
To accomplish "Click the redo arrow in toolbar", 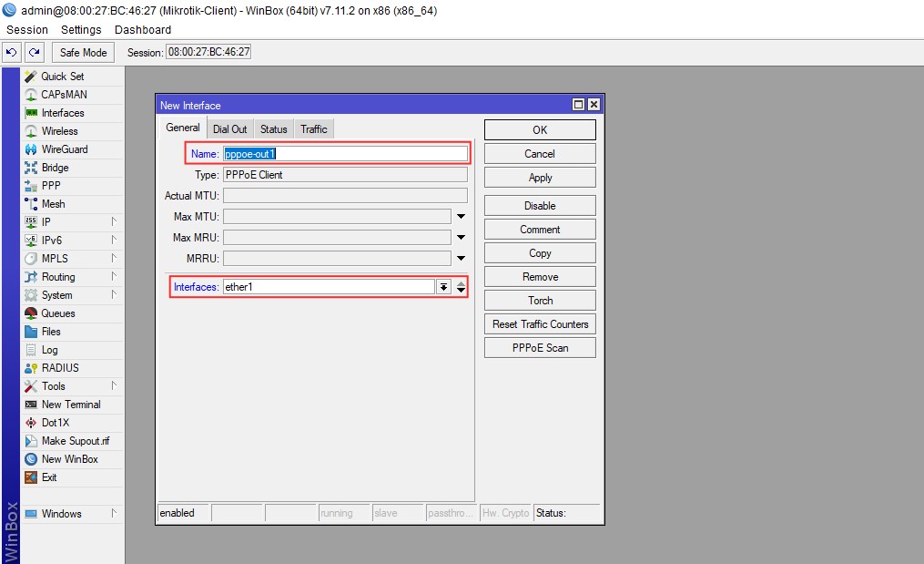I will click(x=34, y=53).
